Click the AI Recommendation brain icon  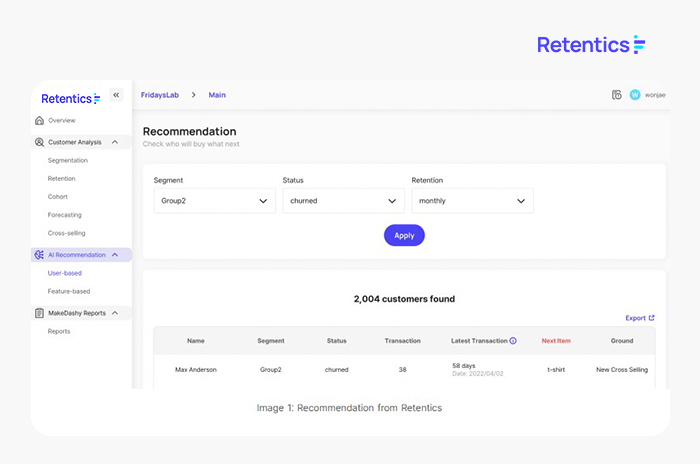tap(39, 255)
